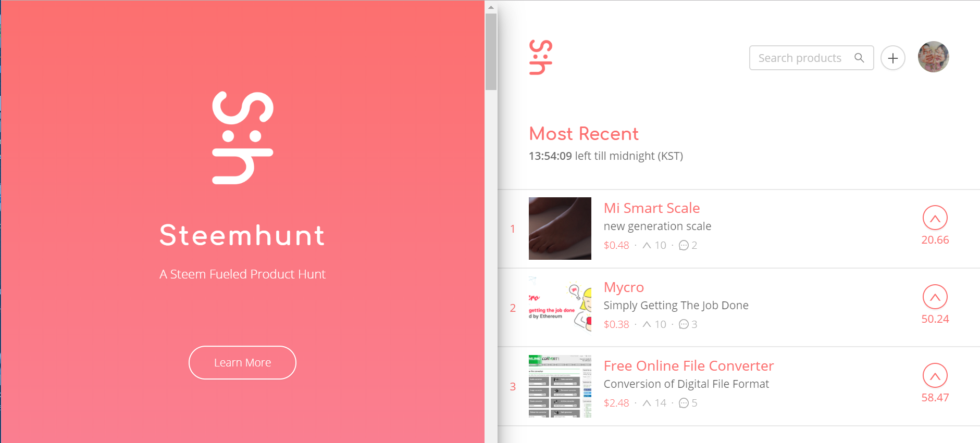This screenshot has height=443, width=980.
Task: Upvote the Mycro product
Action: click(935, 297)
